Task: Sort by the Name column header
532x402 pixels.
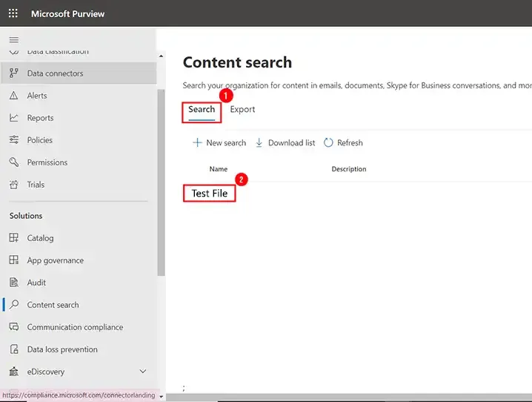Action: pos(218,169)
